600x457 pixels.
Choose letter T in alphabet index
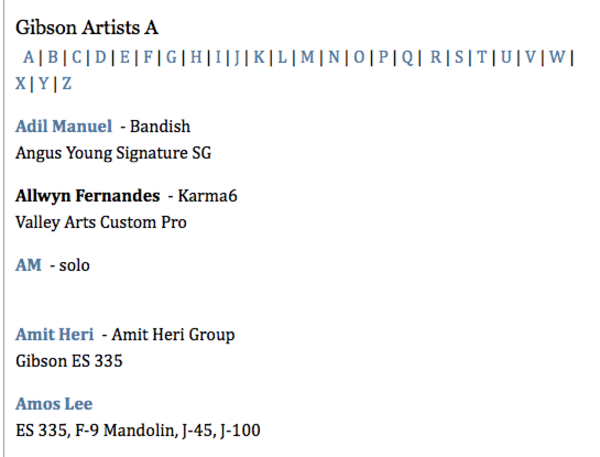(x=482, y=57)
